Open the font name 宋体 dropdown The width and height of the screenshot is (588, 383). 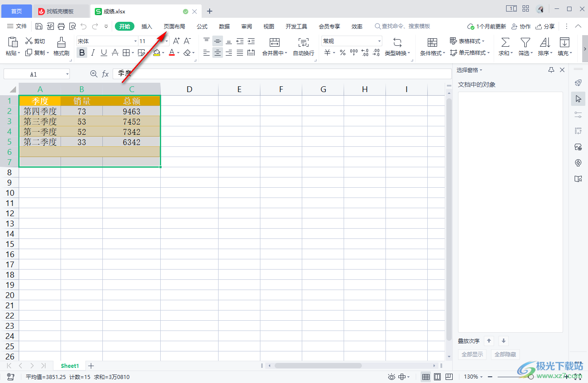tap(136, 41)
